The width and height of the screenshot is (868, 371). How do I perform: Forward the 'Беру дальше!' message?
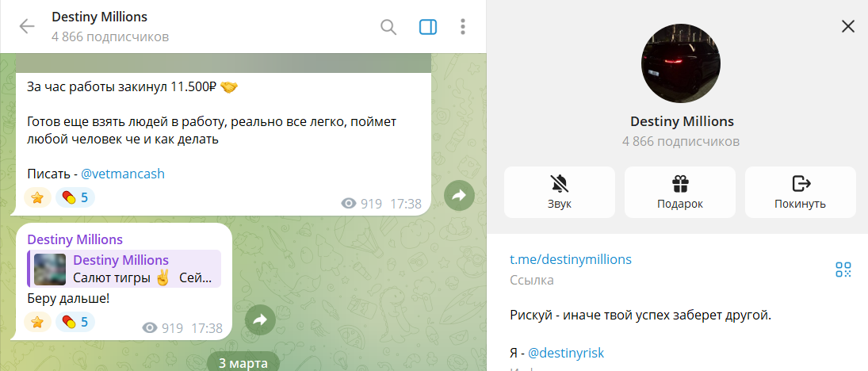pos(259,319)
